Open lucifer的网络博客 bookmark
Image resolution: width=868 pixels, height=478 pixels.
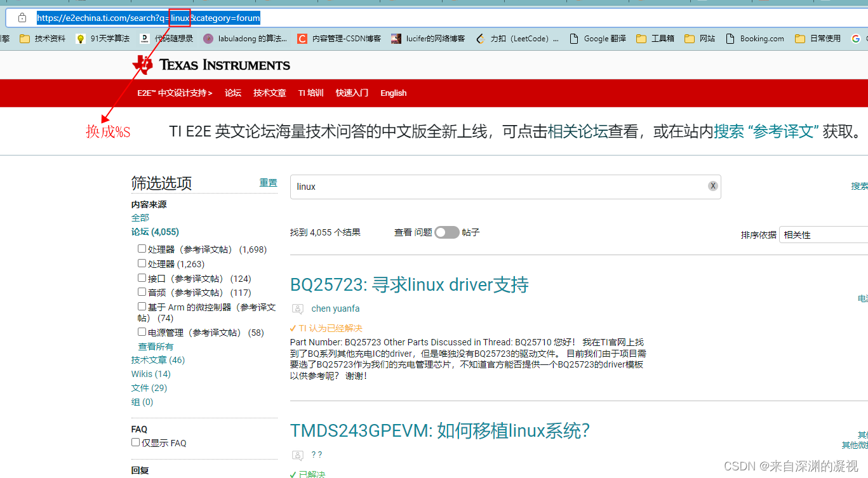(x=428, y=39)
